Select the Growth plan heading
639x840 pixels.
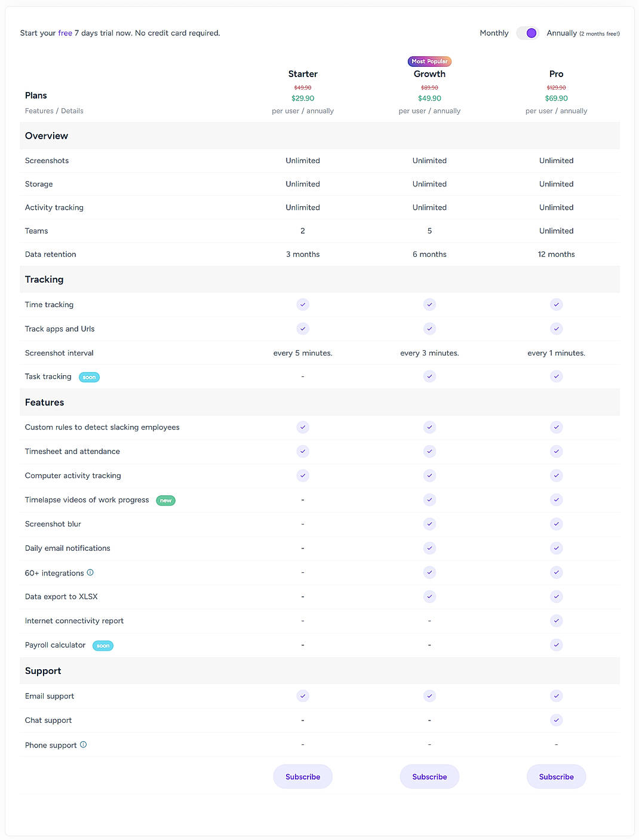click(x=429, y=73)
